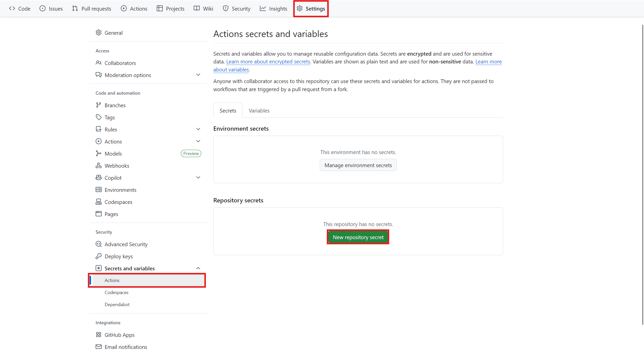This screenshot has height=363, width=644.
Task: Switch to the Variables tab
Action: (259, 111)
